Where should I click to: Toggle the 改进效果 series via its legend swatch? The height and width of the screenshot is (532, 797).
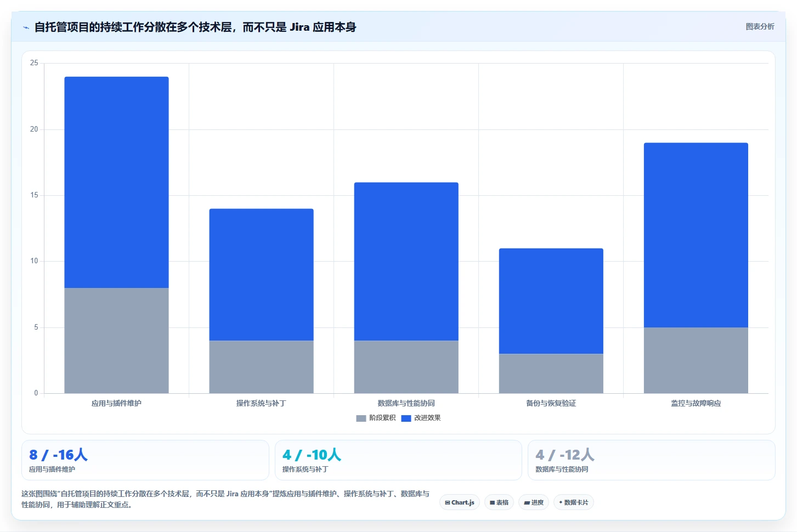click(x=406, y=418)
